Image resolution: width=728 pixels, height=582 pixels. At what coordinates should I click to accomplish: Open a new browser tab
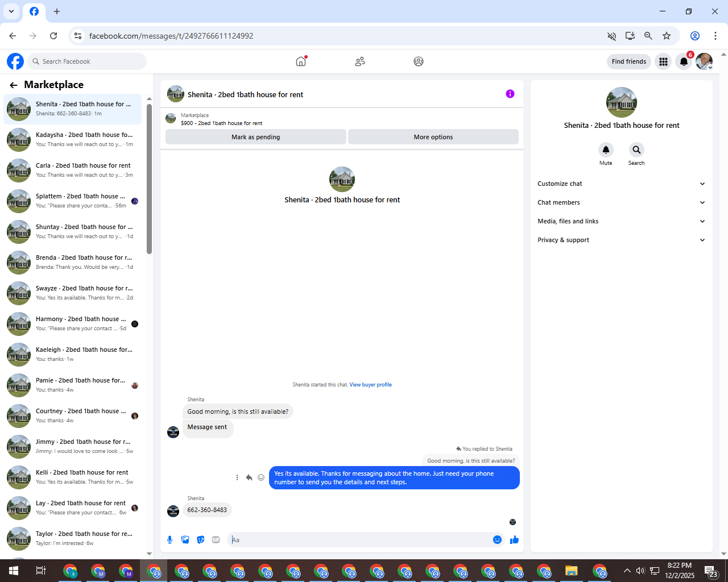[x=57, y=11]
